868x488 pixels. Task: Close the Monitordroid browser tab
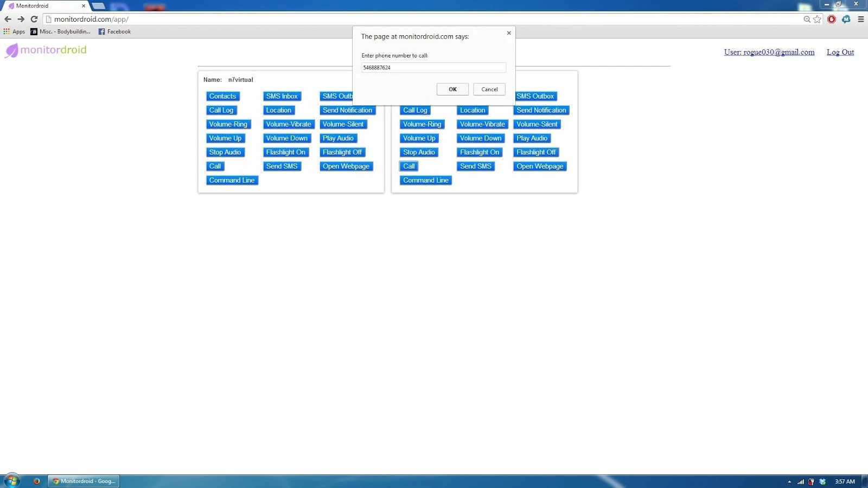point(83,6)
